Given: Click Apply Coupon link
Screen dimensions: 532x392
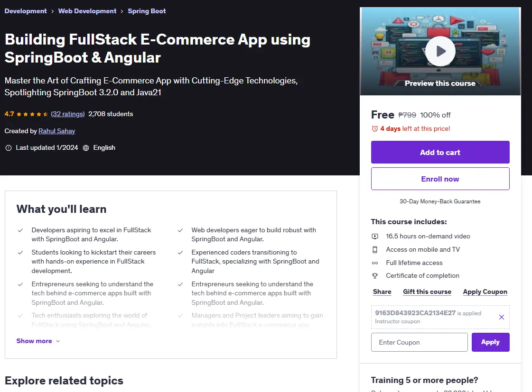Looking at the screenshot, I should click(485, 292).
